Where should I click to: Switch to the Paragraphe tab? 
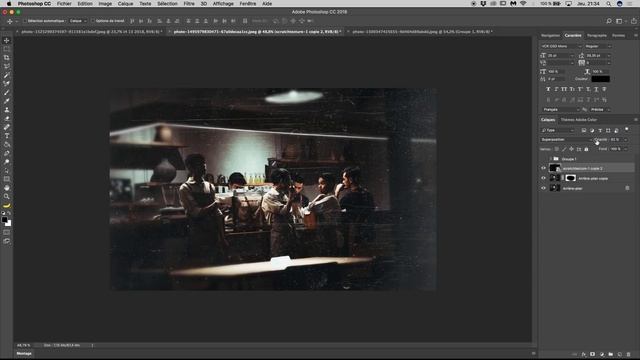596,36
